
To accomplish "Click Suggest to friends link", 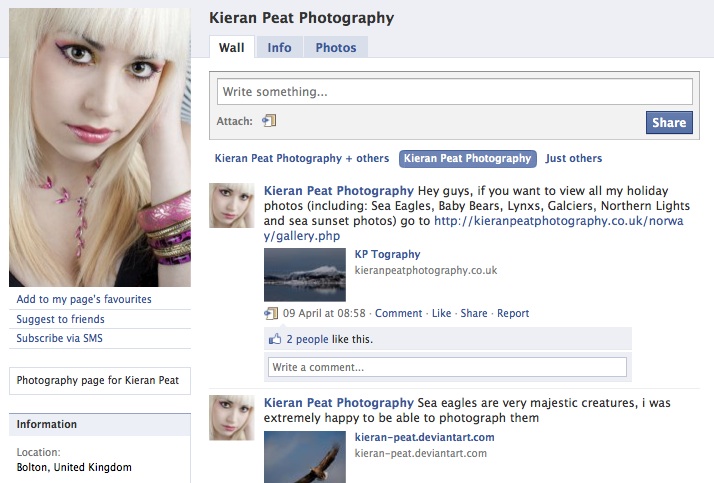I will coord(61,319).
